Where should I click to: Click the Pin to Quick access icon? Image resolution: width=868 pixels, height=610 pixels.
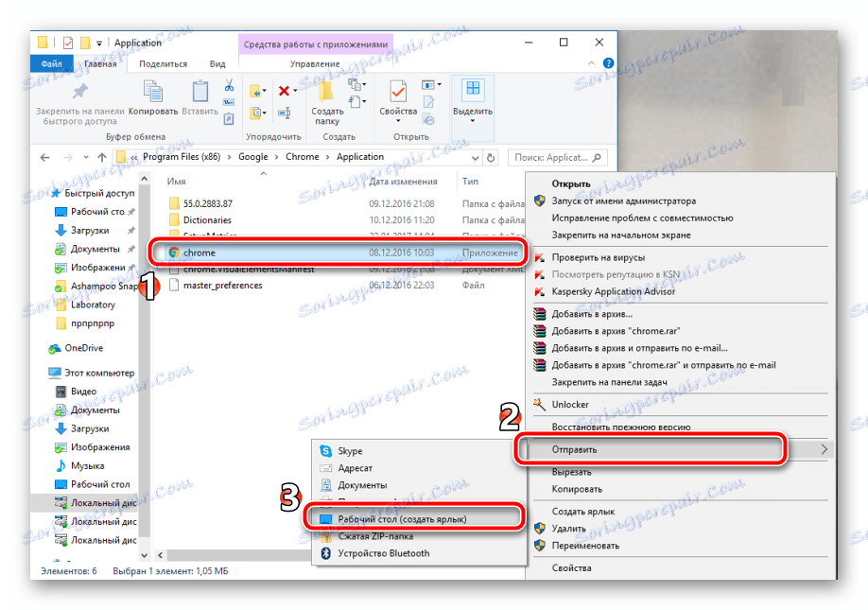[80, 91]
